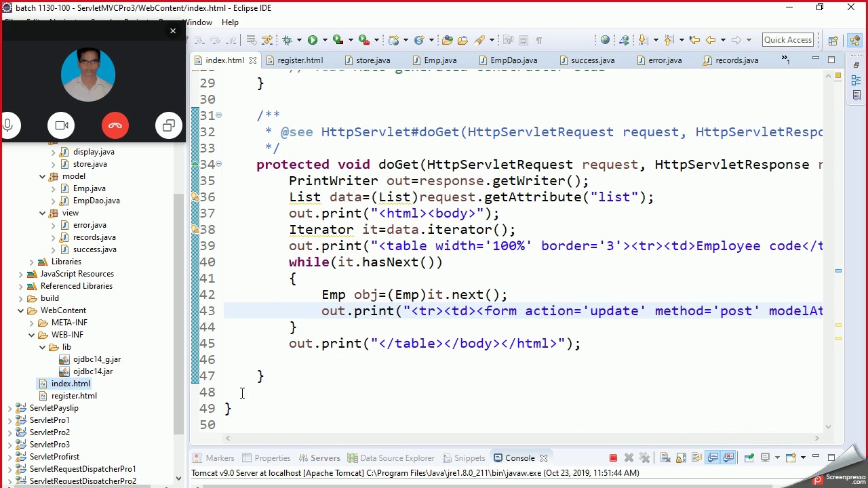Toggle Show Console on standard error
This screenshot has height=488, width=868.
pyautogui.click(x=729, y=458)
